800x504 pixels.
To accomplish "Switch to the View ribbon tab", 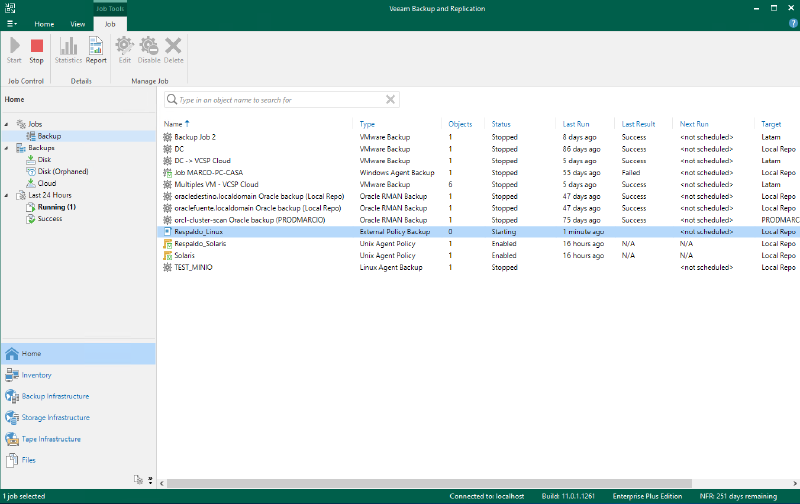I will (x=78, y=24).
